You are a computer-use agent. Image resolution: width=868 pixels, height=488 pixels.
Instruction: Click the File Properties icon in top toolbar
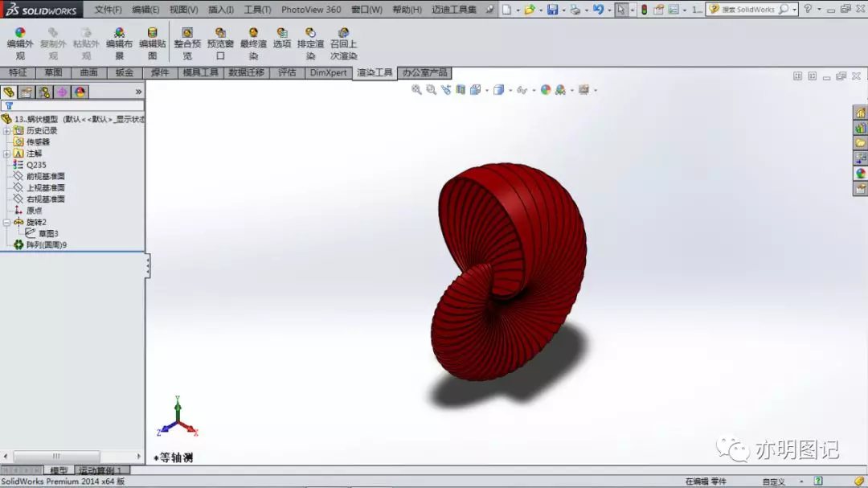pos(658,10)
